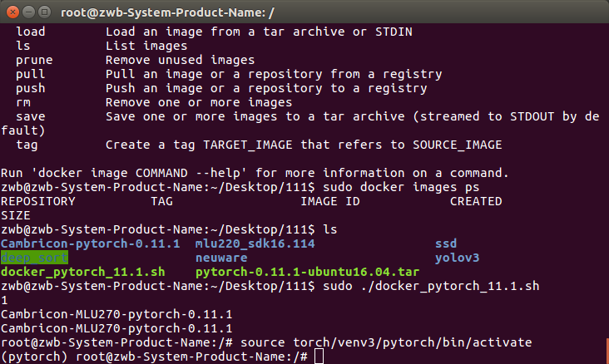Click the scrollbar at right edge
This screenshot has height=364, width=609.
tap(607, 351)
